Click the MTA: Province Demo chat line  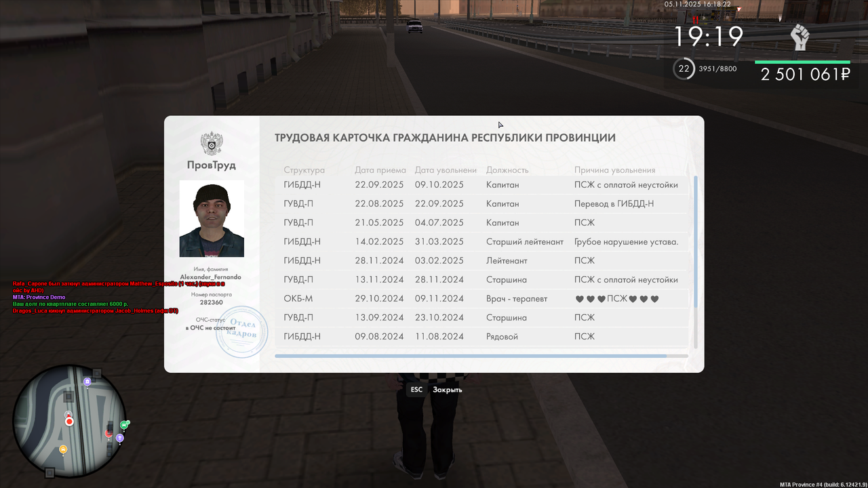point(39,297)
